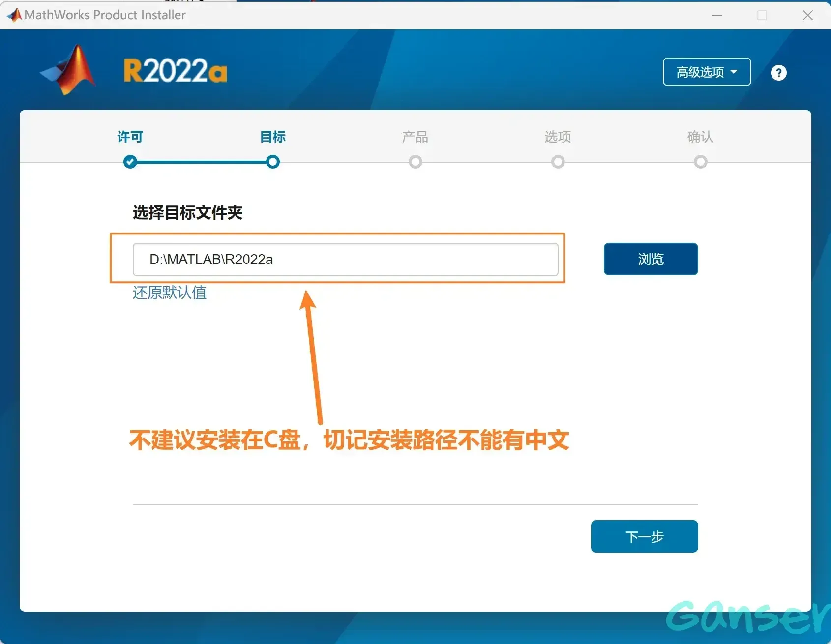Click the MATLAB logo in the header
The width and height of the screenshot is (831, 644).
pos(69,70)
